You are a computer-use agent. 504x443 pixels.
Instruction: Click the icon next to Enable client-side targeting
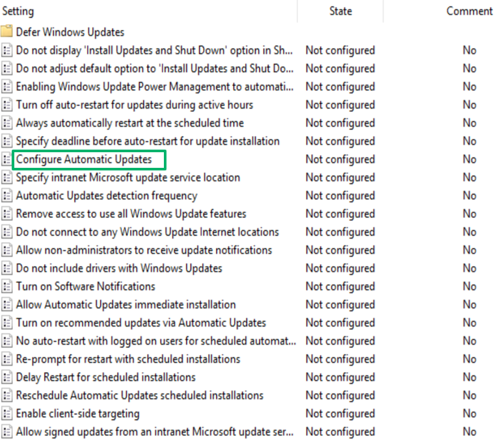[7, 414]
